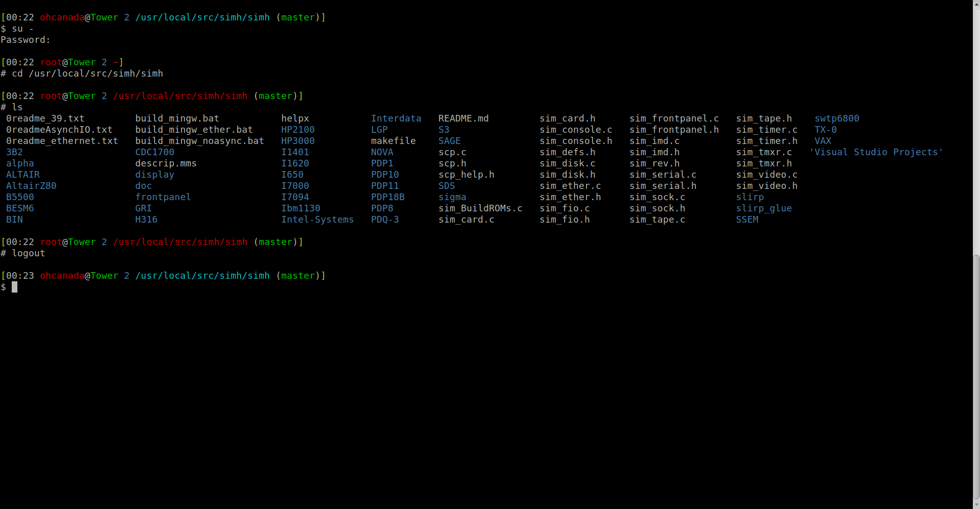This screenshot has width=980, height=509.
Task: Select the build_mingw_noasync.bat file name
Action: (200, 141)
